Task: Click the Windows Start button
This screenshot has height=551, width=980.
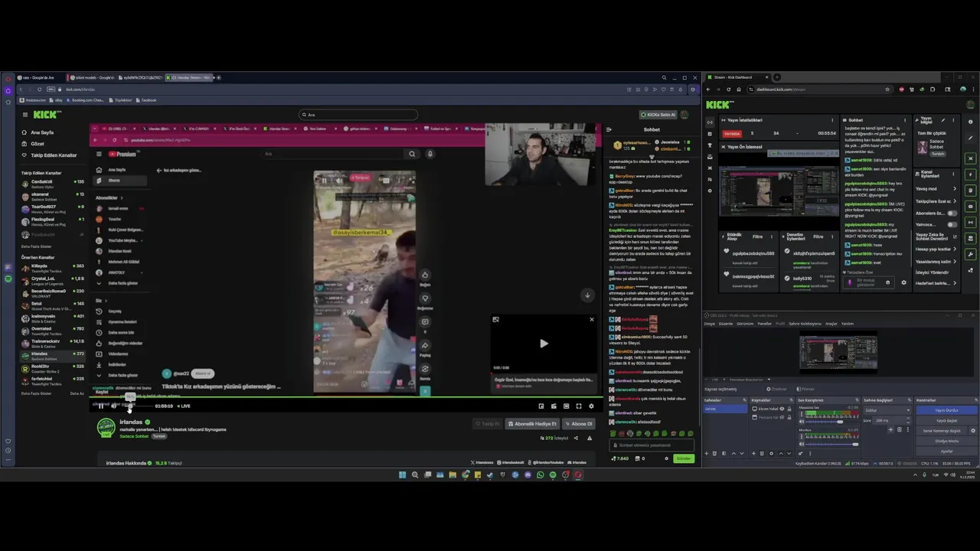Action: pyautogui.click(x=402, y=474)
